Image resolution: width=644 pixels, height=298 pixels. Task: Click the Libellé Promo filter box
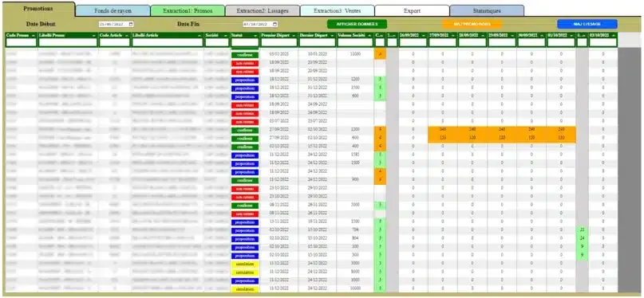(68, 42)
